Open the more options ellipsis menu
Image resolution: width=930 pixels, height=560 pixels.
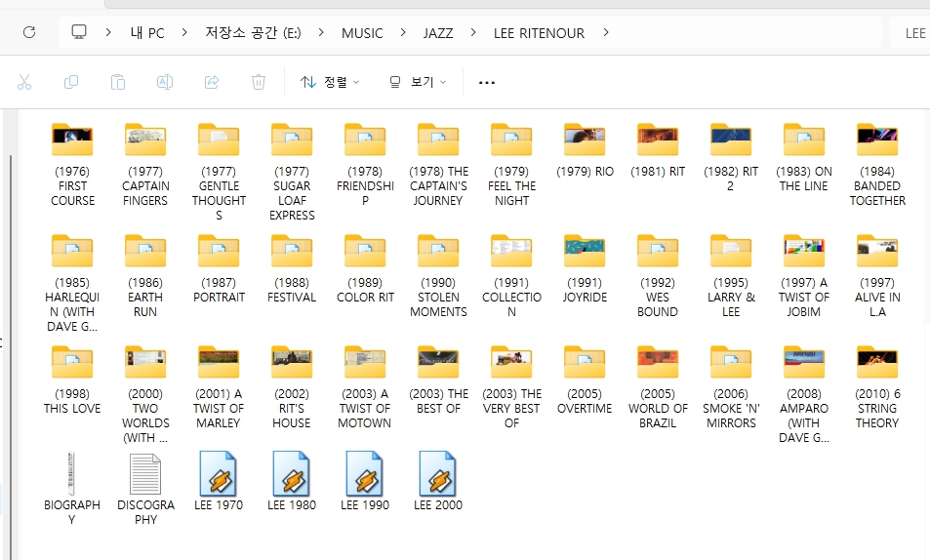pyautogui.click(x=487, y=83)
